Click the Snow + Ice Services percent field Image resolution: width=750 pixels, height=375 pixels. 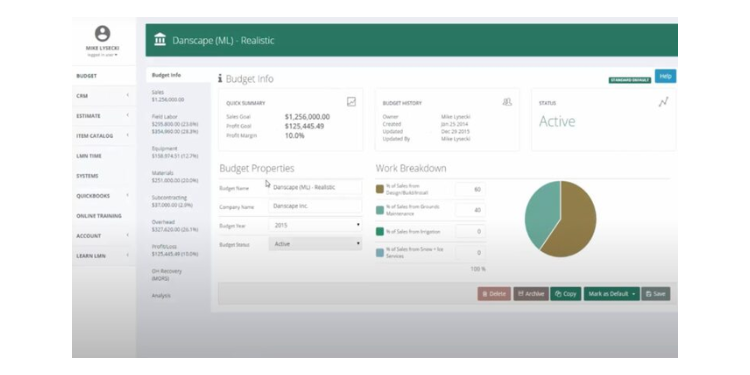pyautogui.click(x=470, y=253)
